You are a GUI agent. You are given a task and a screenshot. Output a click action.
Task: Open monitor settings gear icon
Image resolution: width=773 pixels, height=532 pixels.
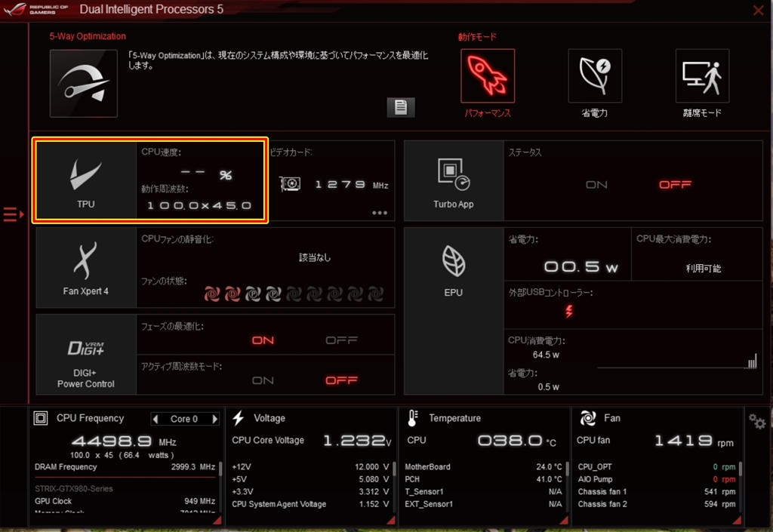point(756,421)
